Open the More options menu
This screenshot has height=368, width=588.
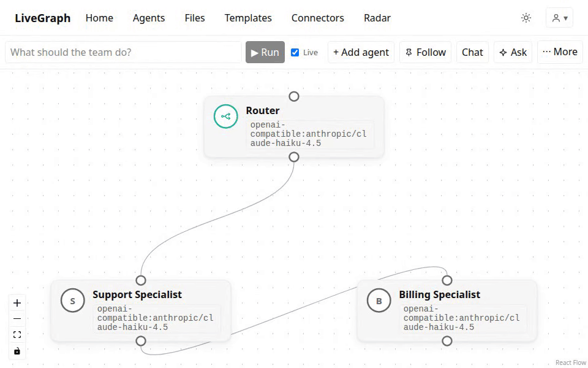pos(560,52)
